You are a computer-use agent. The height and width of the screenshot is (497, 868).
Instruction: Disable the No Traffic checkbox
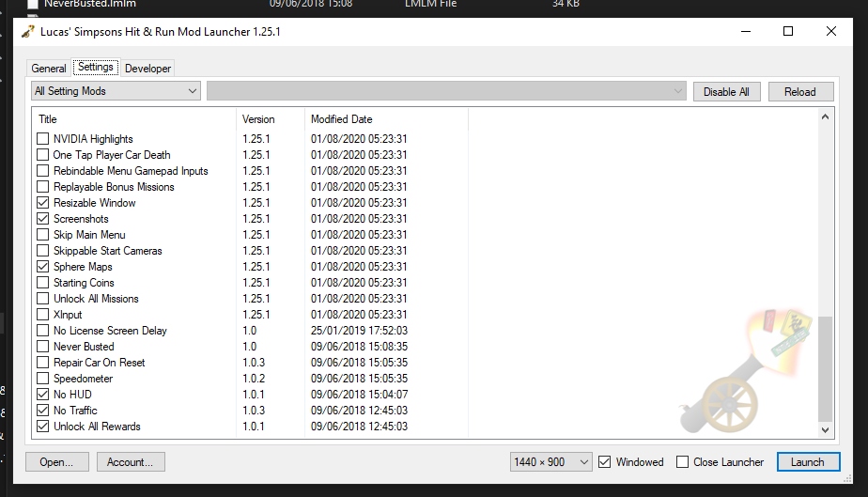(42, 411)
